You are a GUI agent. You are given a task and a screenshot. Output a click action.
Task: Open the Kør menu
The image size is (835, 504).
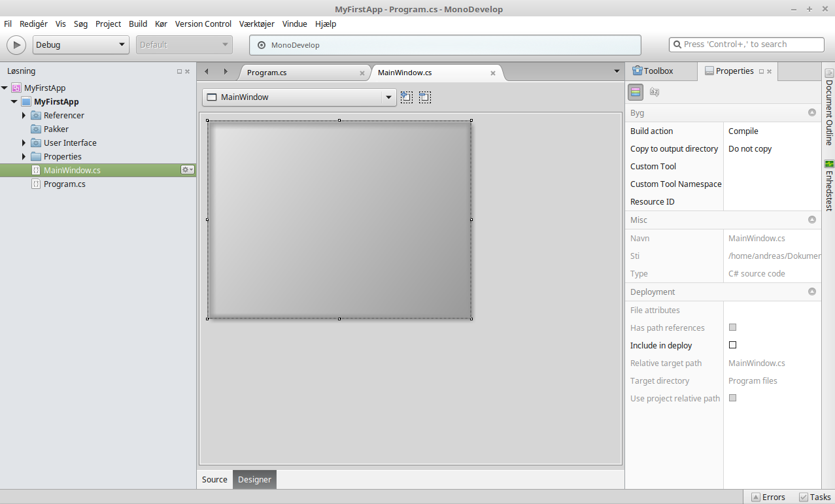161,24
